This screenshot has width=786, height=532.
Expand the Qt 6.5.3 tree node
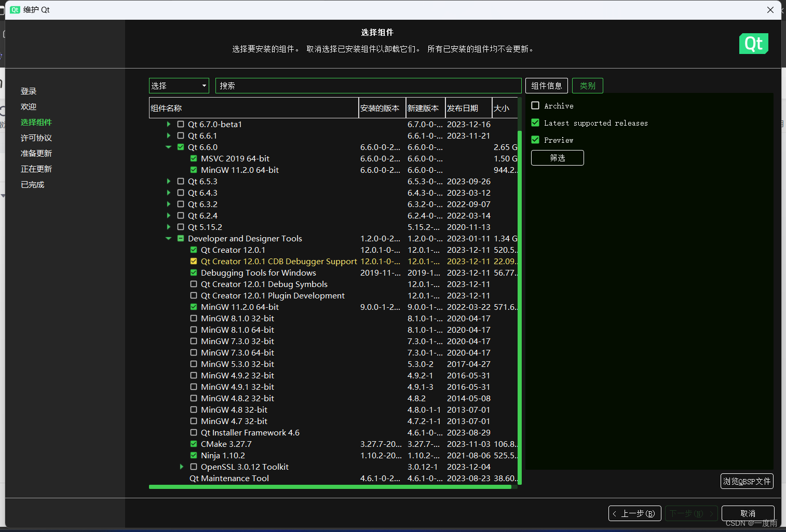(x=169, y=181)
